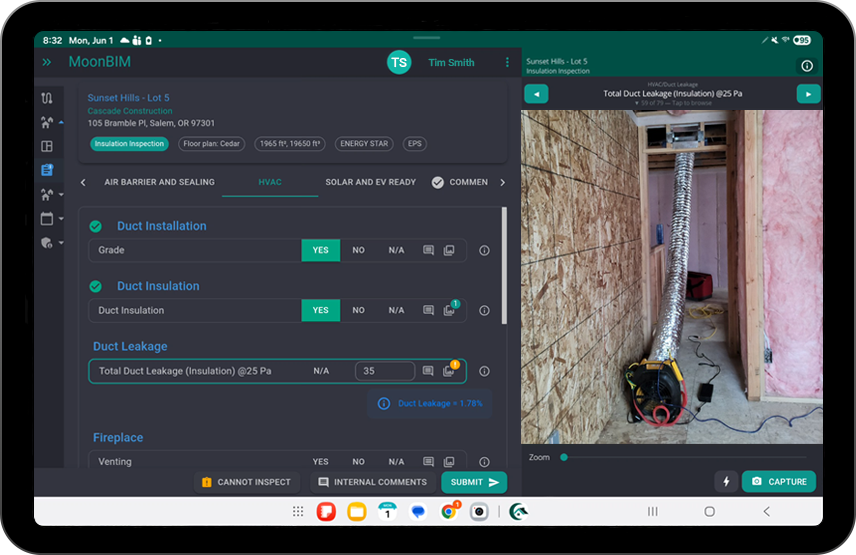Screen dimensions: 856x555
Task: Show info for Total Duct Leakage
Action: click(484, 371)
